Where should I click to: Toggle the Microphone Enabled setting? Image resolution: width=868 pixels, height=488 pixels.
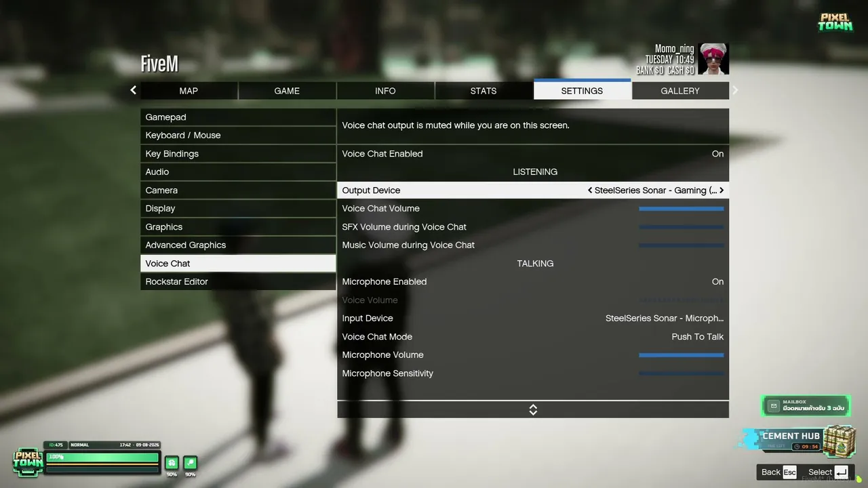tap(533, 282)
